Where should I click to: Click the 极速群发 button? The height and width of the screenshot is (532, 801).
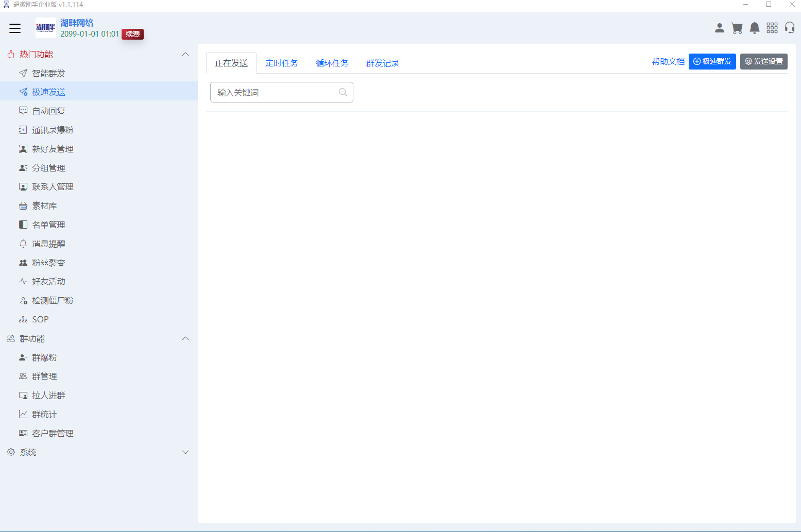click(x=712, y=61)
